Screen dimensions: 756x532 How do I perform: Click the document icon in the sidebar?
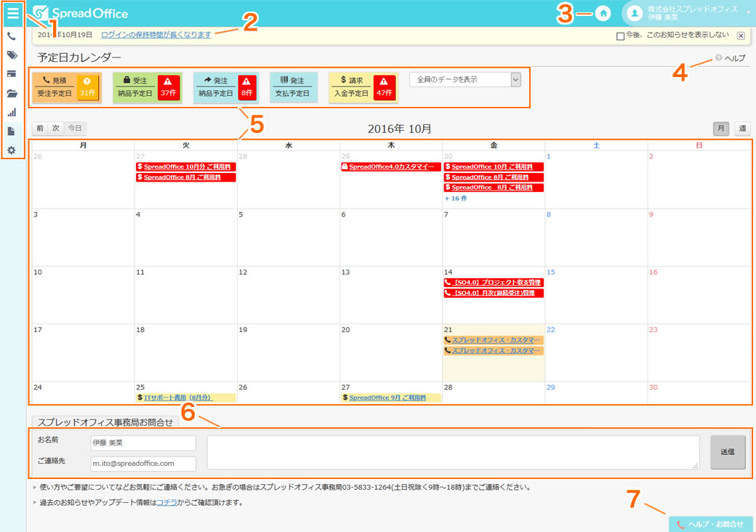[x=12, y=131]
